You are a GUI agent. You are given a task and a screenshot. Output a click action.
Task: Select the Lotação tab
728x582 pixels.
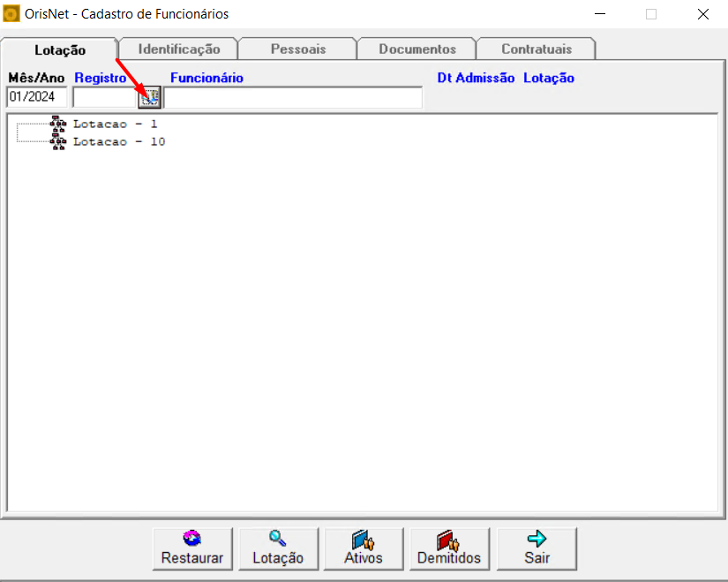(60, 50)
